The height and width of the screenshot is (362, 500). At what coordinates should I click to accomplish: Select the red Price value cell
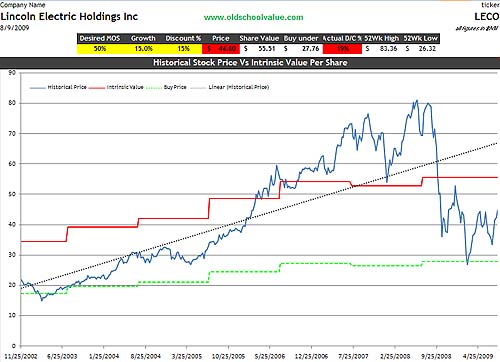[x=221, y=49]
